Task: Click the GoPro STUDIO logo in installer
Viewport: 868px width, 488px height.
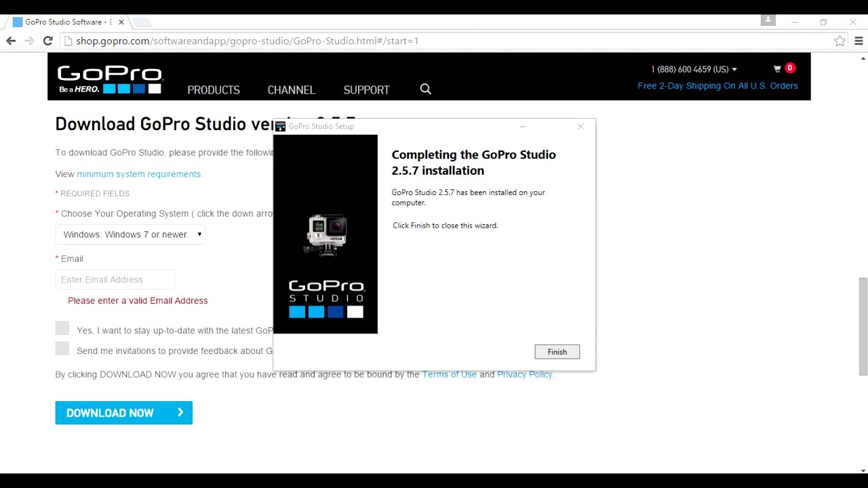Action: click(326, 299)
